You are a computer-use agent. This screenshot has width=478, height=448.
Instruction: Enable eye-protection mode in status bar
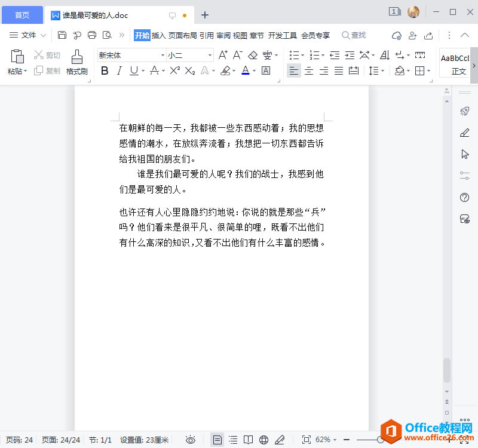coord(191,439)
